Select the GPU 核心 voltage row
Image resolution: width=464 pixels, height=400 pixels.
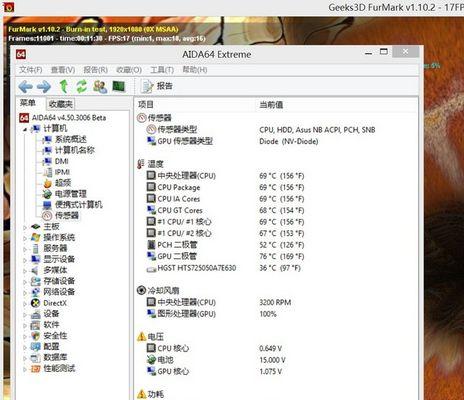coord(277,371)
